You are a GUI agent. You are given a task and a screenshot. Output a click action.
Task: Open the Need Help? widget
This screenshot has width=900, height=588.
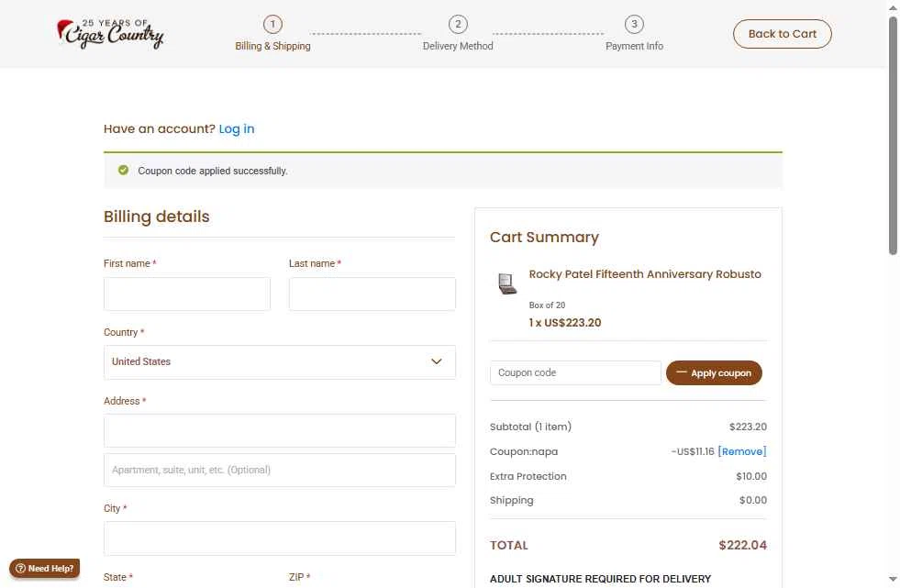(x=45, y=568)
